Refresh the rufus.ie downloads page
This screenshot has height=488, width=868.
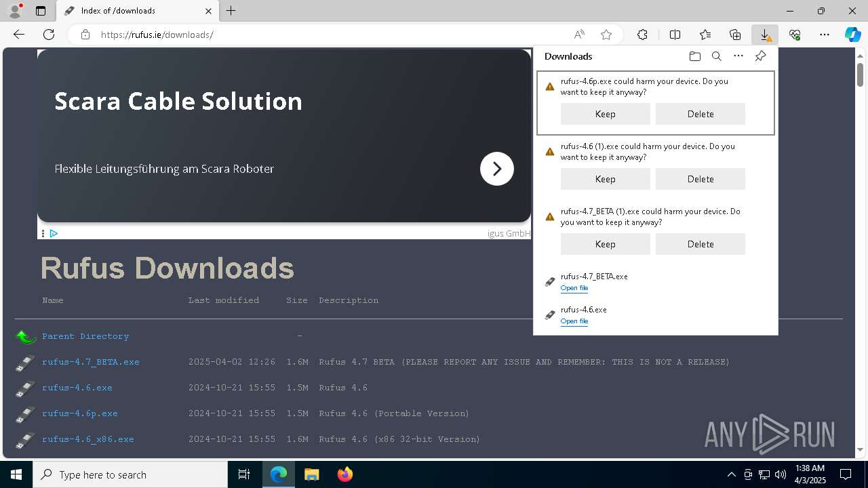(x=49, y=35)
